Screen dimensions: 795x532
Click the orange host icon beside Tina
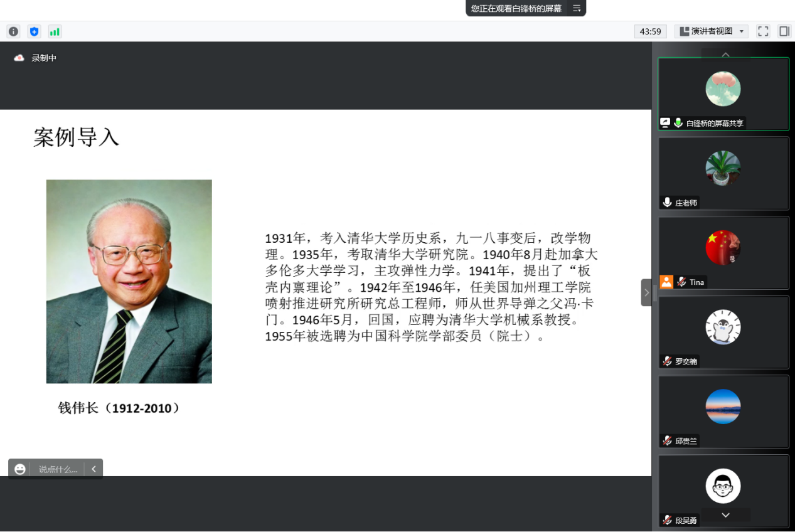(x=666, y=282)
